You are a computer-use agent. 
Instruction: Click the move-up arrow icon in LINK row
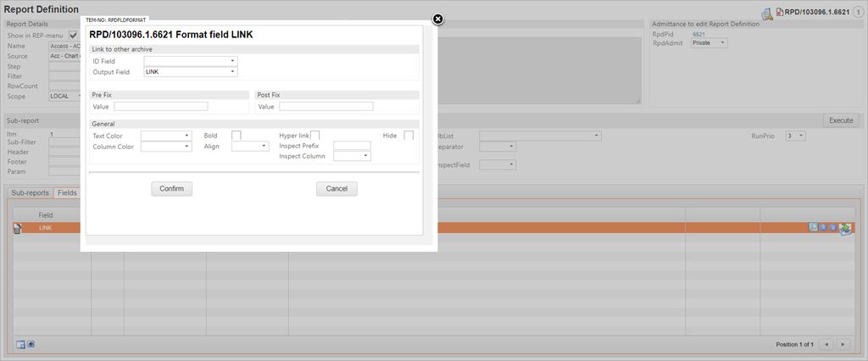[822, 228]
